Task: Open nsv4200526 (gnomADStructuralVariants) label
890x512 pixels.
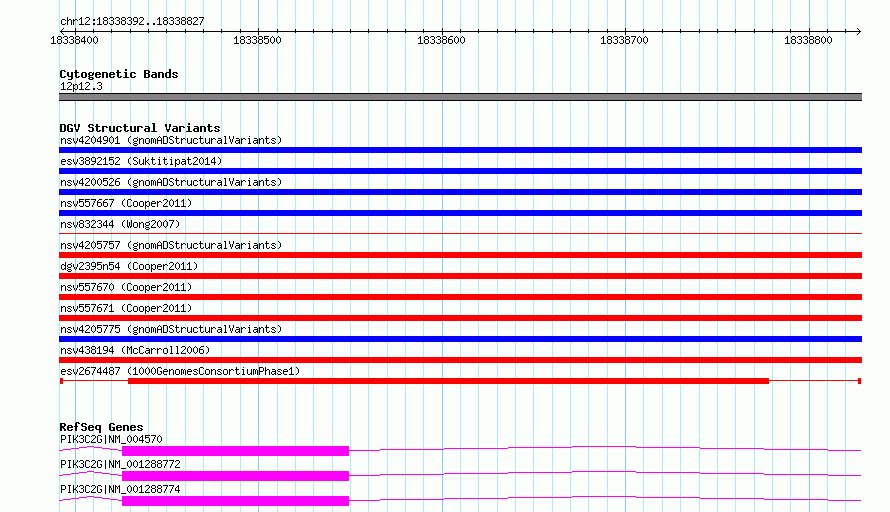Action: click(x=171, y=182)
